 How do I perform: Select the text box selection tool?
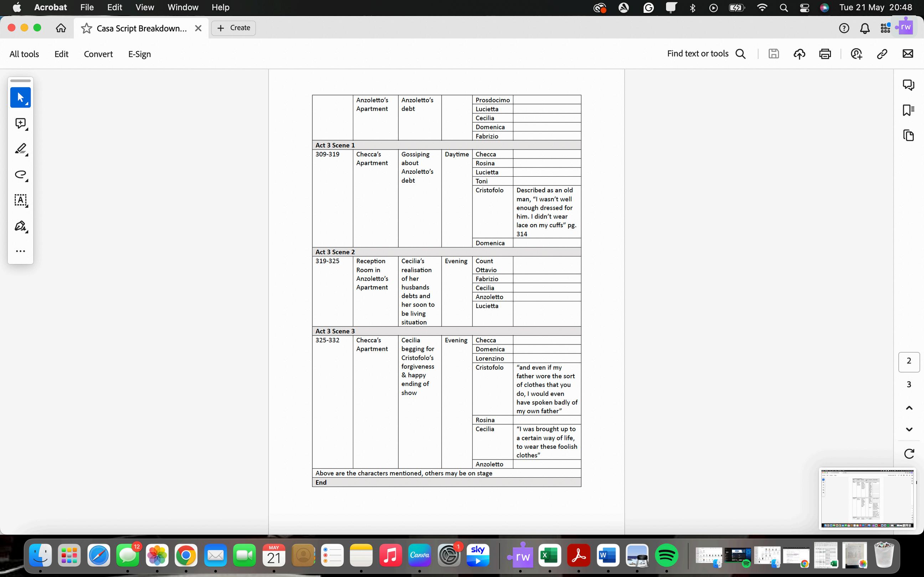pos(20,200)
